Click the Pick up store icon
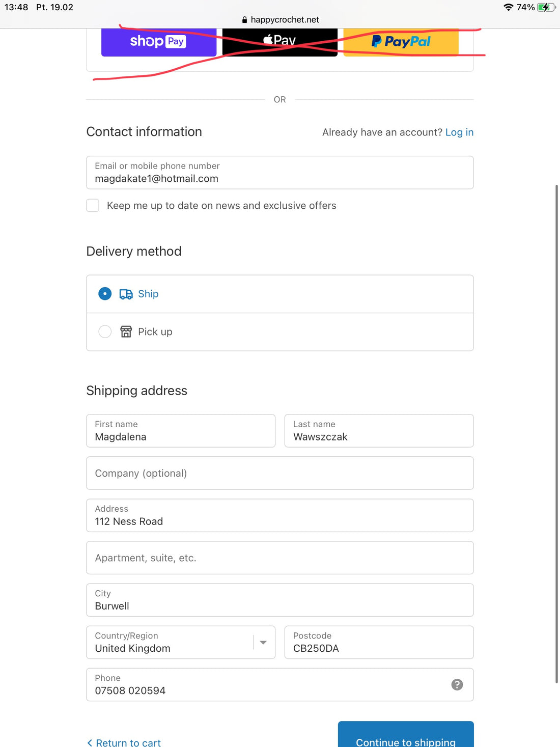The height and width of the screenshot is (747, 560). point(126,331)
